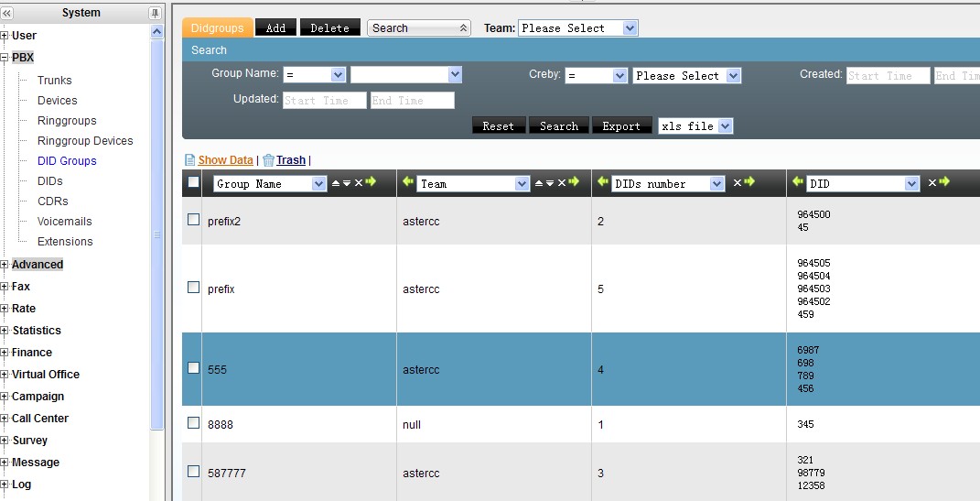
Task: Move Group Name column right with green arrow
Action: coord(371,183)
